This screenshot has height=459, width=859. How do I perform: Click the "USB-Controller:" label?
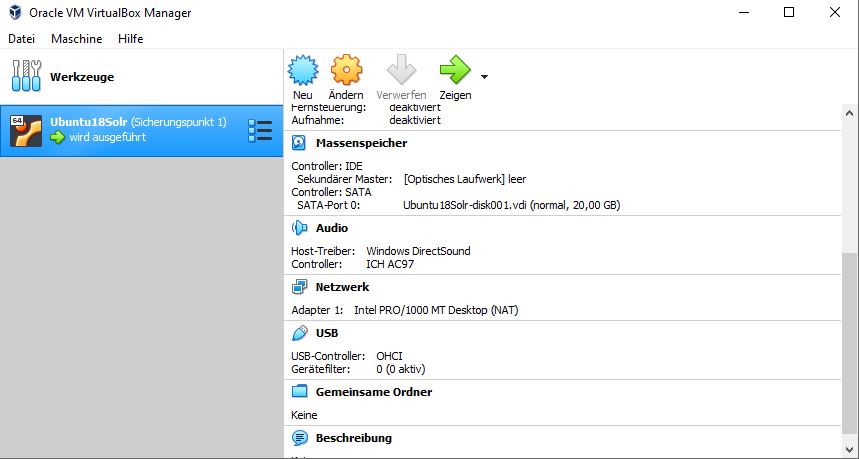tap(328, 356)
